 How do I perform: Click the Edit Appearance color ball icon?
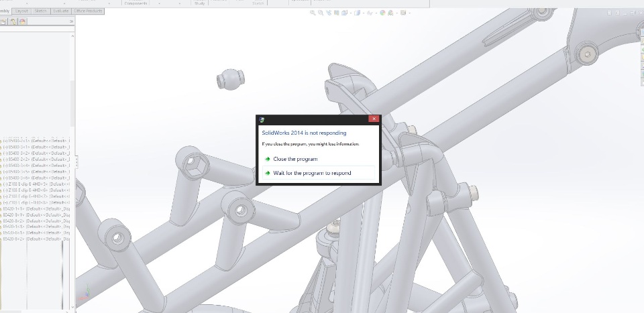click(383, 13)
